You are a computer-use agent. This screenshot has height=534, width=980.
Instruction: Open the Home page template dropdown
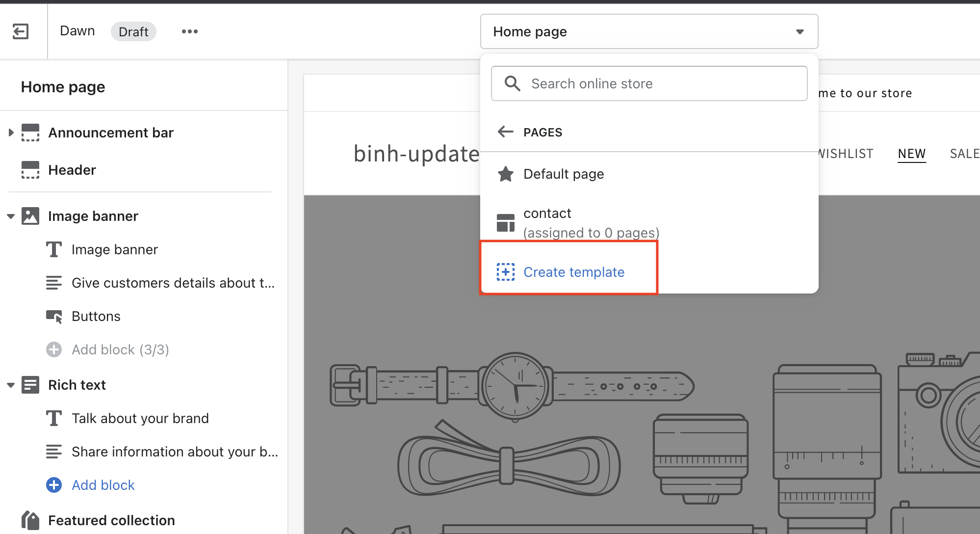(x=648, y=31)
